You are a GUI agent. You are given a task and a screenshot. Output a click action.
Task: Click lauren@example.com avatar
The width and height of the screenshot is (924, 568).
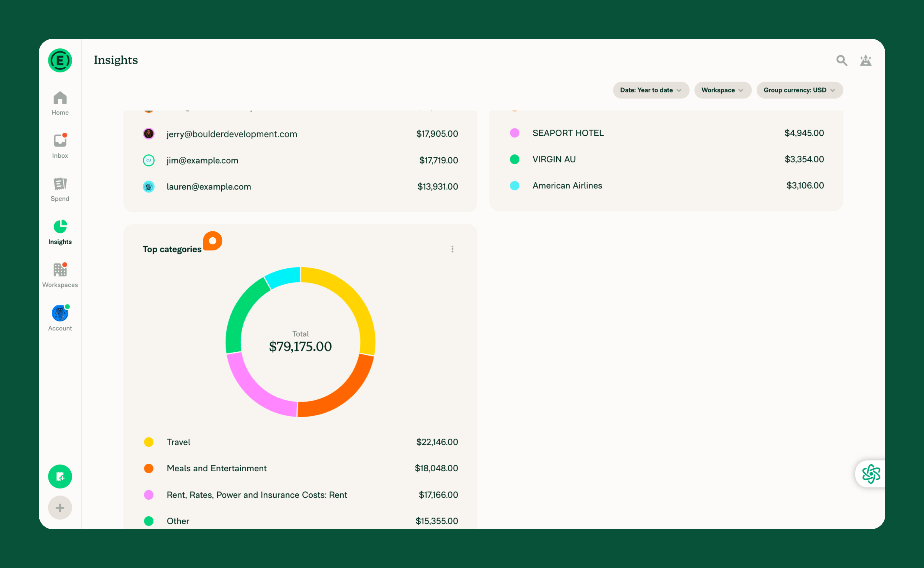[x=148, y=187]
